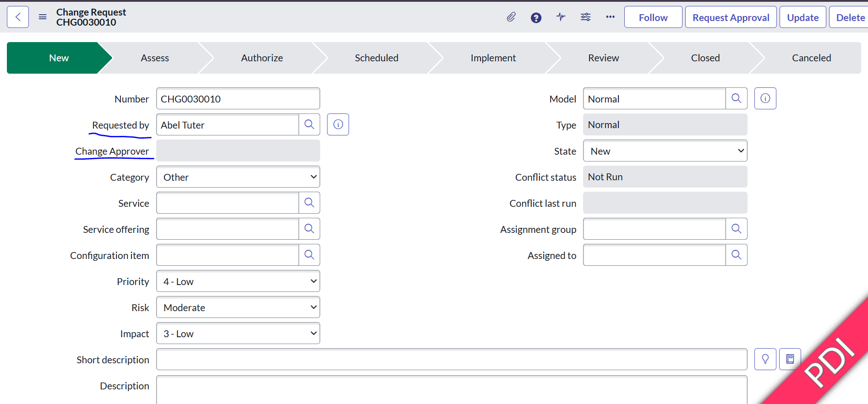Click the Update button
This screenshot has height=404, width=868.
click(x=803, y=17)
